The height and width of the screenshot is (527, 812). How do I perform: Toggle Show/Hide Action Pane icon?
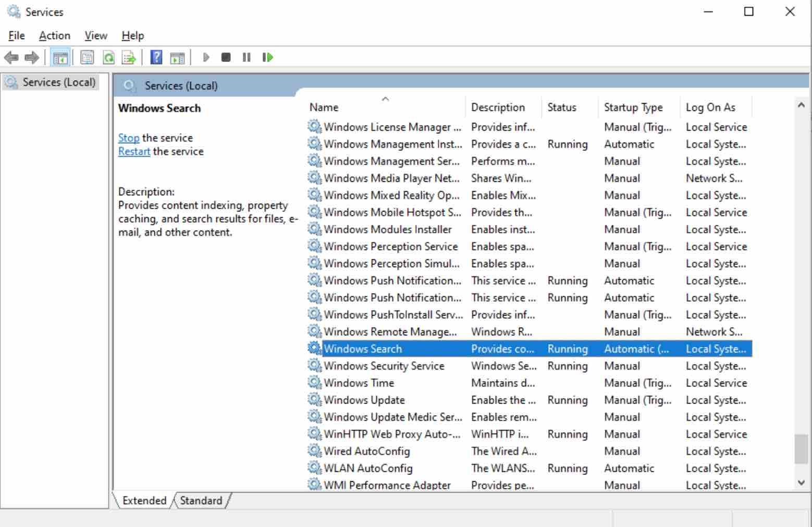click(x=177, y=57)
